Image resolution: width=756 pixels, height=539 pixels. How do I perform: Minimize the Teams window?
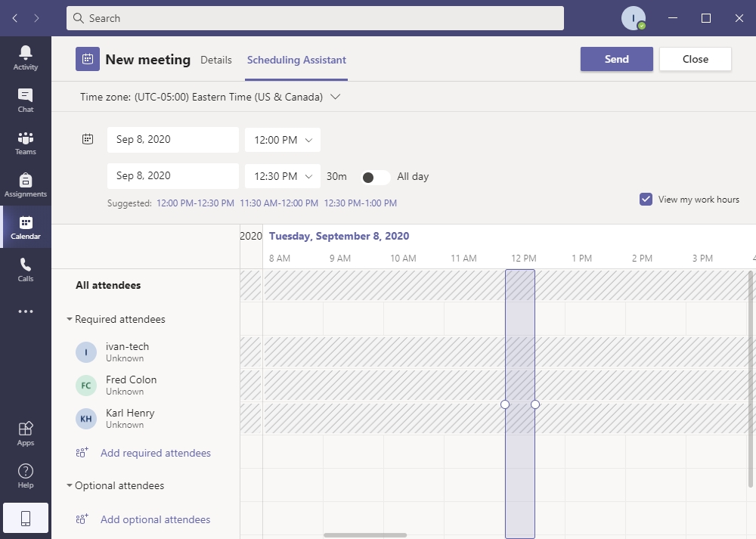[673, 18]
